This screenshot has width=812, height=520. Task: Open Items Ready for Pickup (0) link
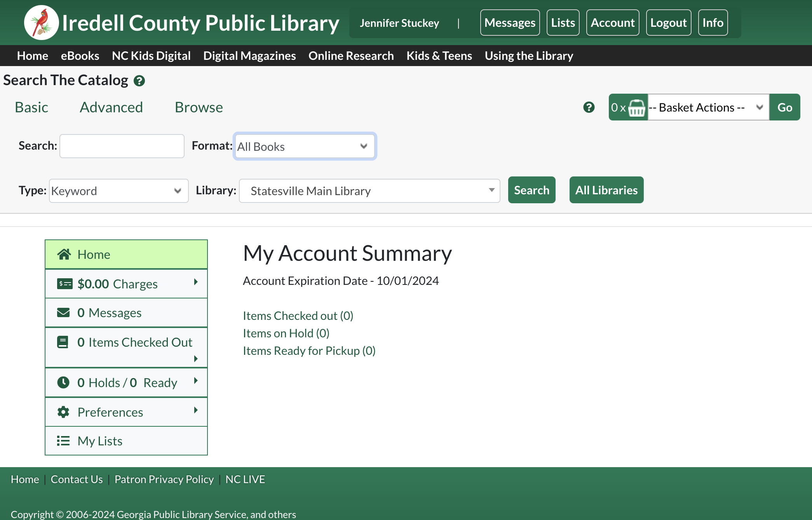click(309, 351)
